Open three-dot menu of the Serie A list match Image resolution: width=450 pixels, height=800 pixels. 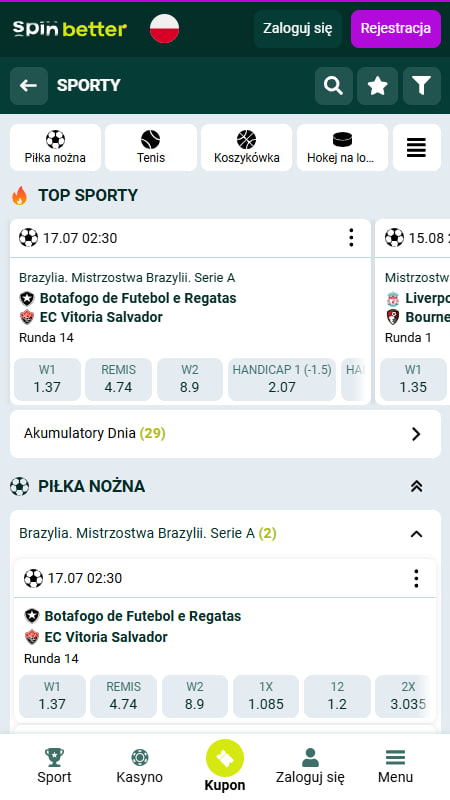point(416,579)
